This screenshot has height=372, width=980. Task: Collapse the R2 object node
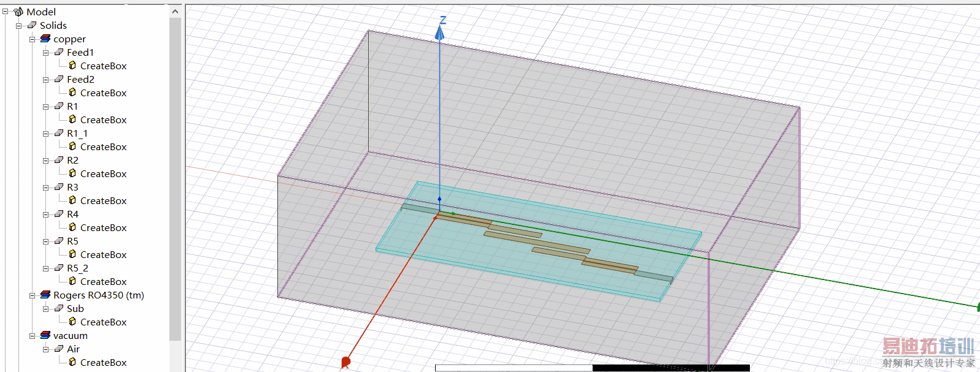[45, 161]
